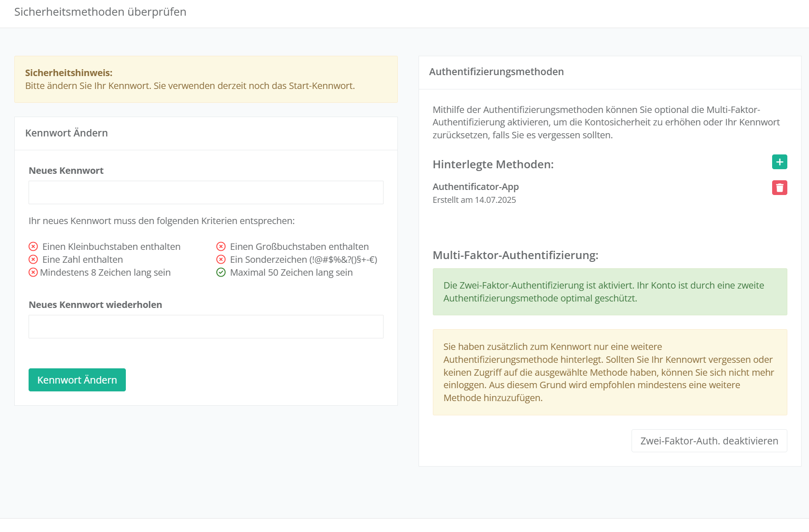Screen dimensions: 809x532
Task: Select the status icon next to 'Eine Zahl enthalten'
Action: pyautogui.click(x=33, y=260)
